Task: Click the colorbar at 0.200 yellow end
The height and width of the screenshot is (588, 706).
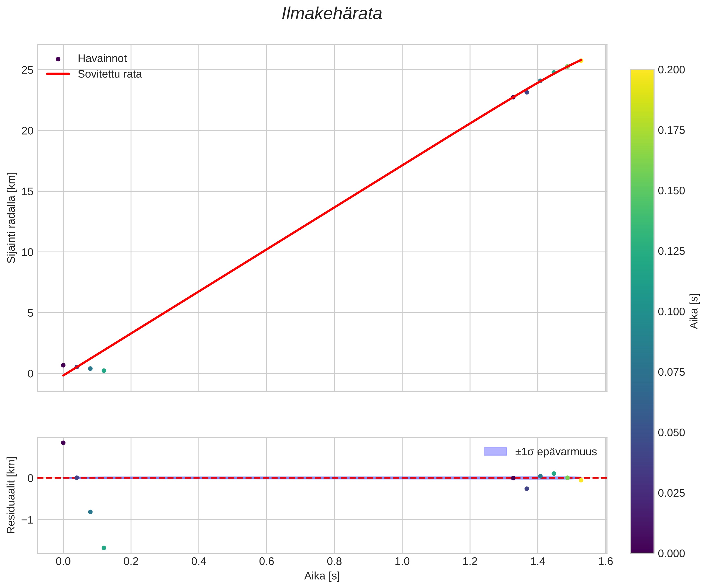Action: (x=642, y=72)
